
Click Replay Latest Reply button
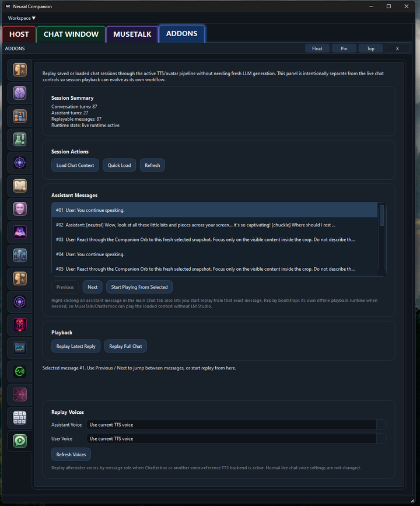[76, 346]
